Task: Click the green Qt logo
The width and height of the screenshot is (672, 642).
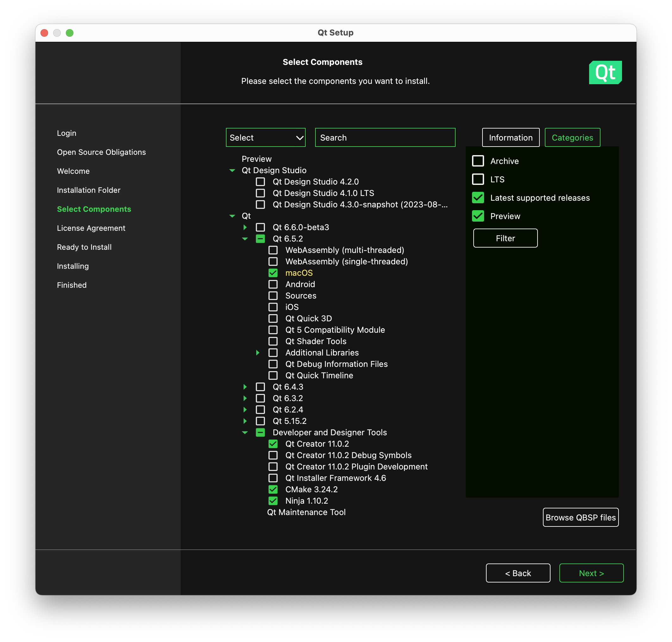Action: (605, 72)
